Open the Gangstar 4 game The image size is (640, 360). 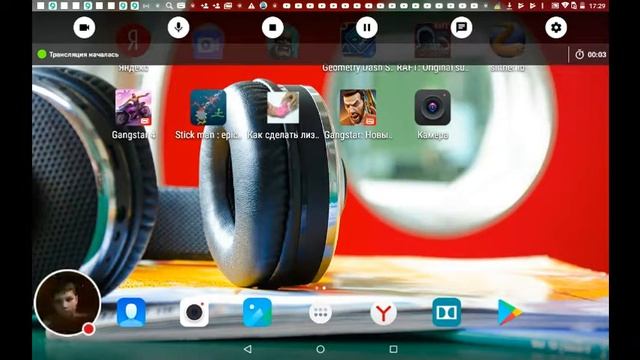tap(133, 107)
